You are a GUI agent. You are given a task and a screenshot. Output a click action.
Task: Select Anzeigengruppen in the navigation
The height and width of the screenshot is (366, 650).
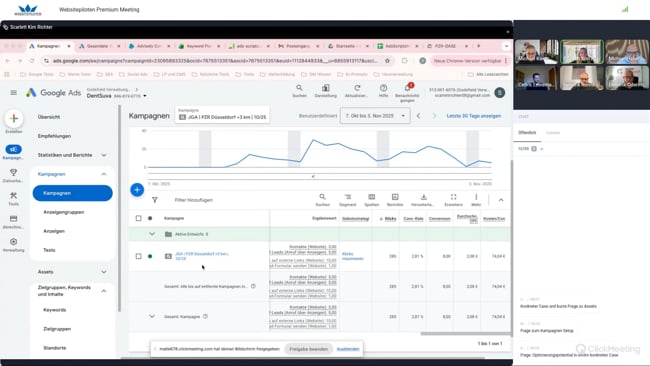coord(64,212)
